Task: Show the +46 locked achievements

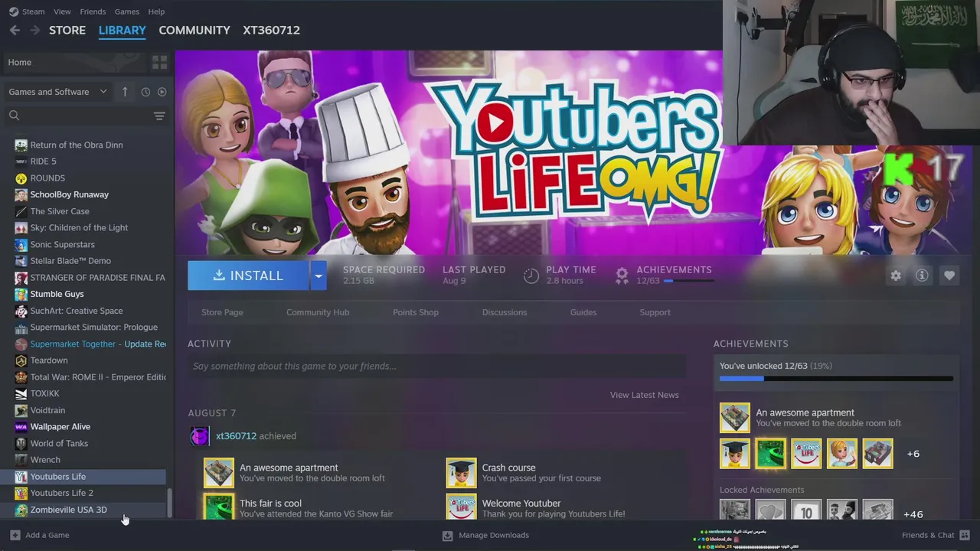Action: [913, 514]
